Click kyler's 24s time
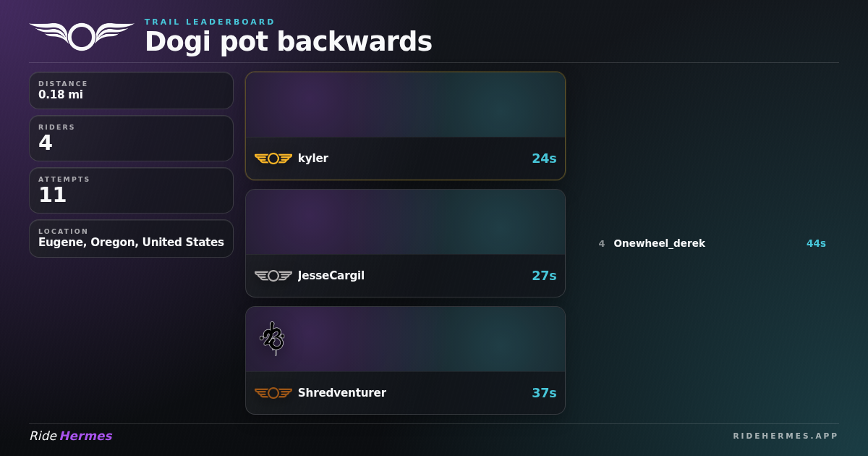This screenshot has height=456, width=868. (x=544, y=159)
